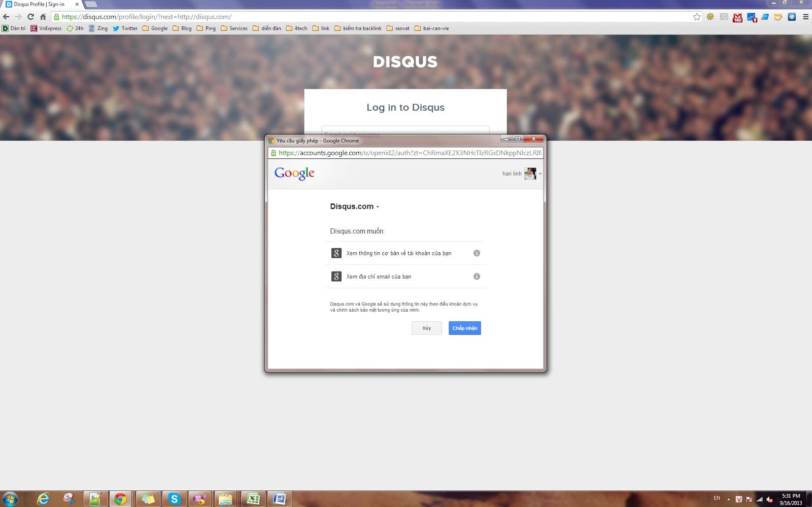Viewport: 812px width, 507px height.
Task: Show hidden system tray icons arrow
Action: pos(729,499)
